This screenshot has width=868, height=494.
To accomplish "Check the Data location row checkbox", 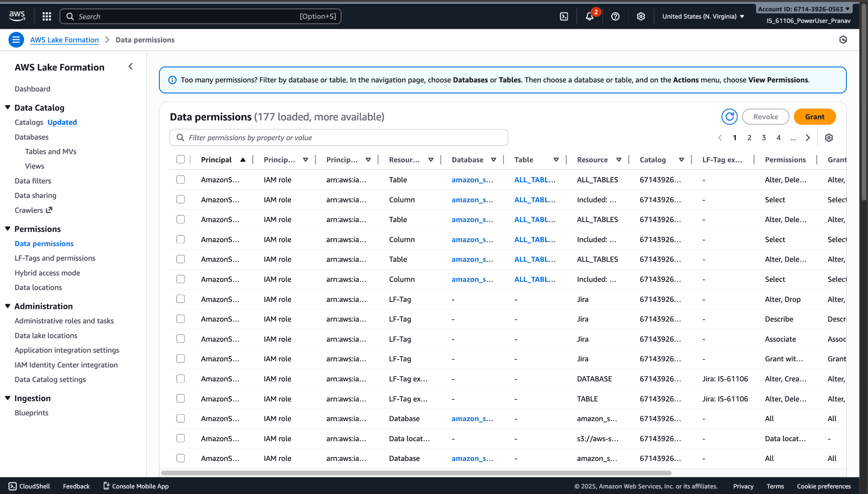I will [181, 438].
